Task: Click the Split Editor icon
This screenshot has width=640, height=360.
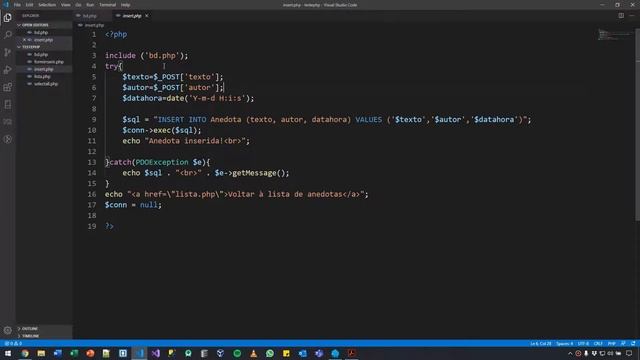Action: (x=621, y=16)
